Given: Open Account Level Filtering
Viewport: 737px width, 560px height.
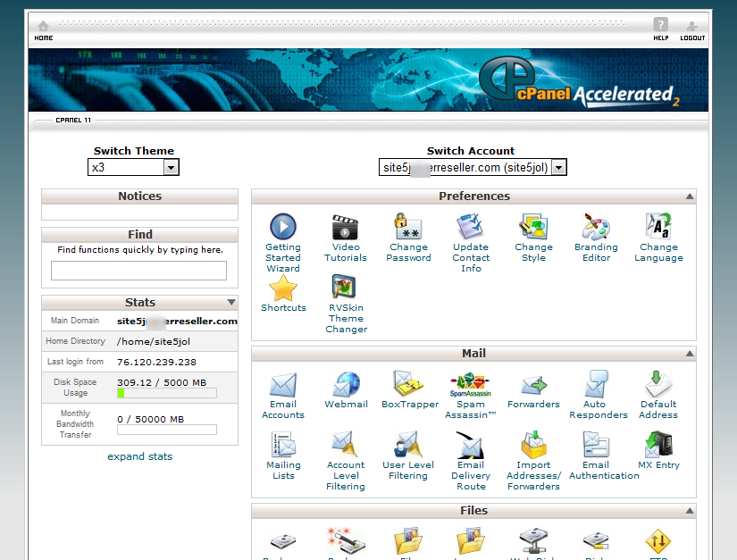Looking at the screenshot, I should (346, 460).
